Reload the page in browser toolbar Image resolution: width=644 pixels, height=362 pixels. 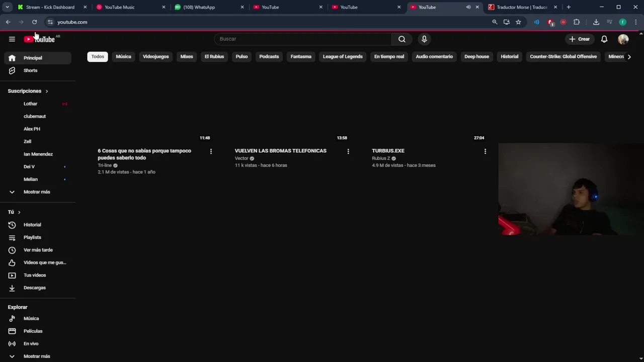tap(34, 22)
